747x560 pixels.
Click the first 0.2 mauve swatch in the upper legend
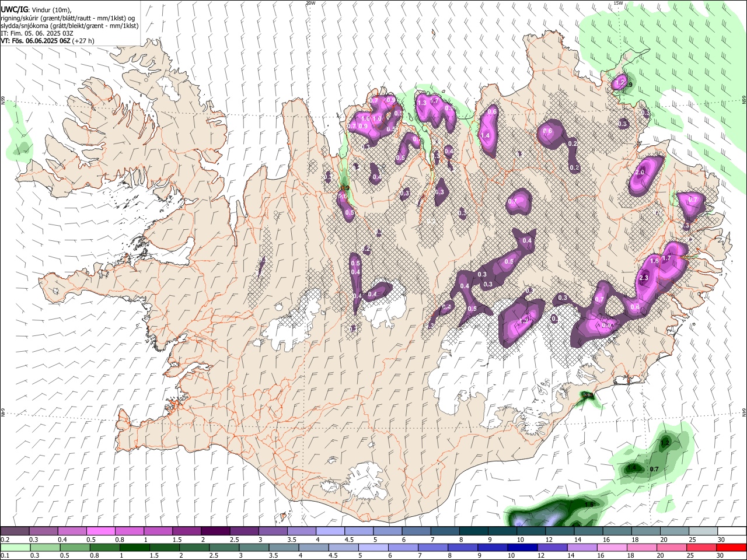tap(15, 531)
